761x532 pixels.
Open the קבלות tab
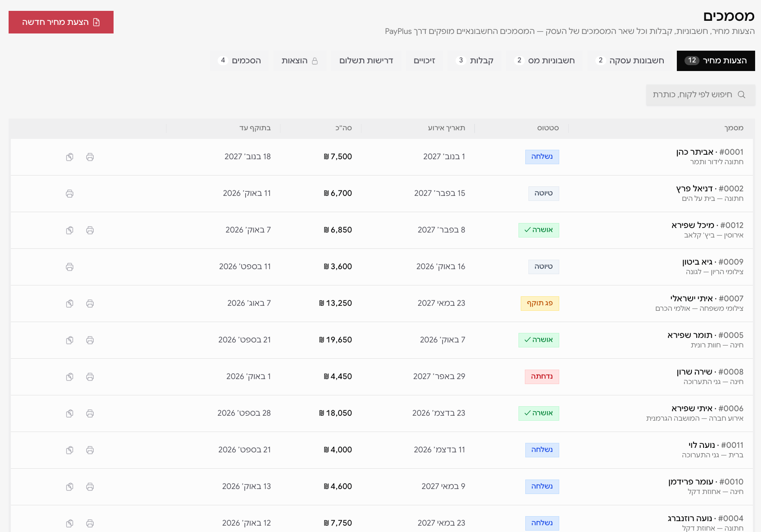click(475, 61)
